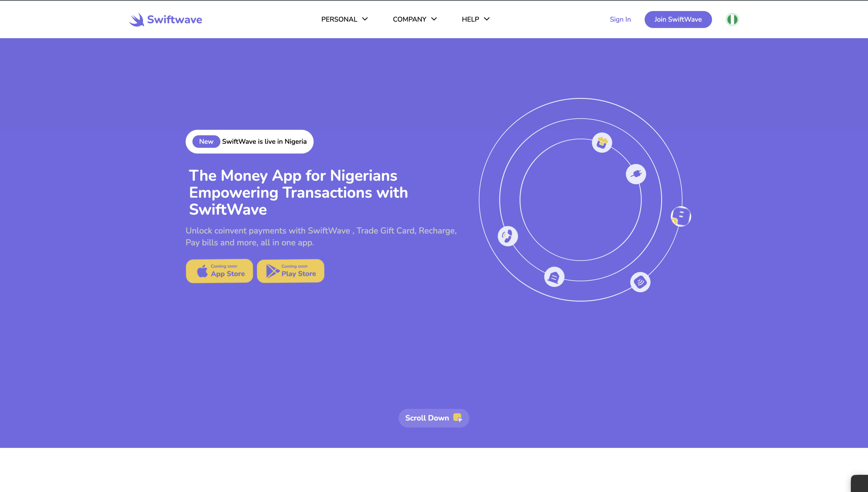
Task: Click the purple New badge
Action: (x=206, y=142)
